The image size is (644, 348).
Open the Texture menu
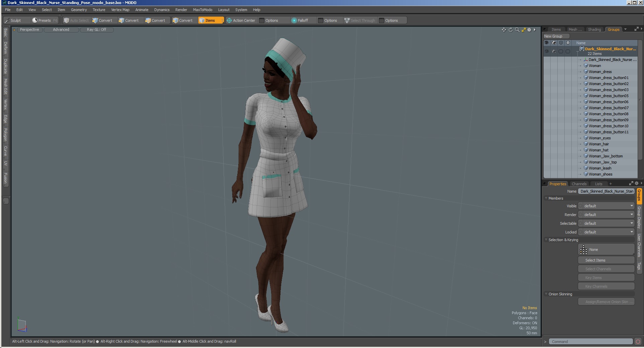[x=99, y=10]
